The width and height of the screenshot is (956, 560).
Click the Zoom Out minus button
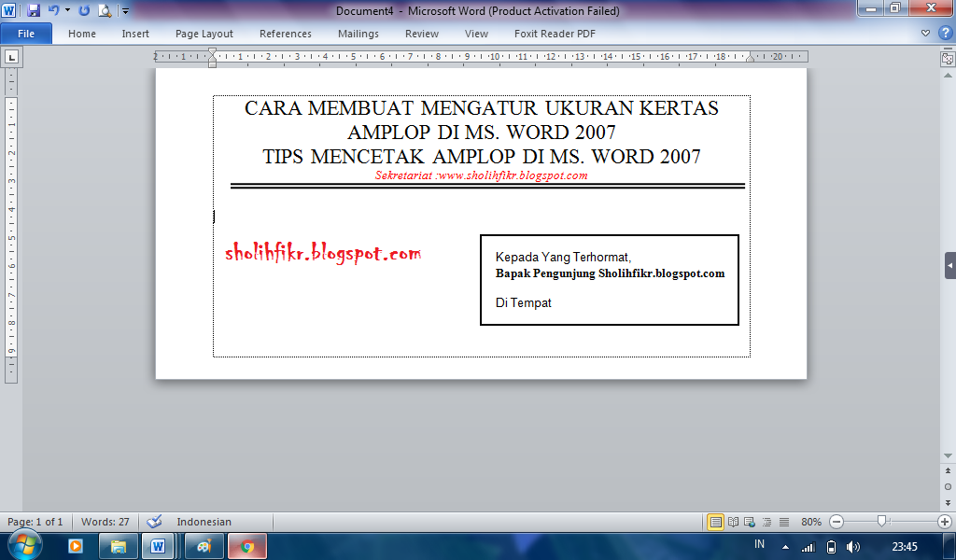point(836,522)
